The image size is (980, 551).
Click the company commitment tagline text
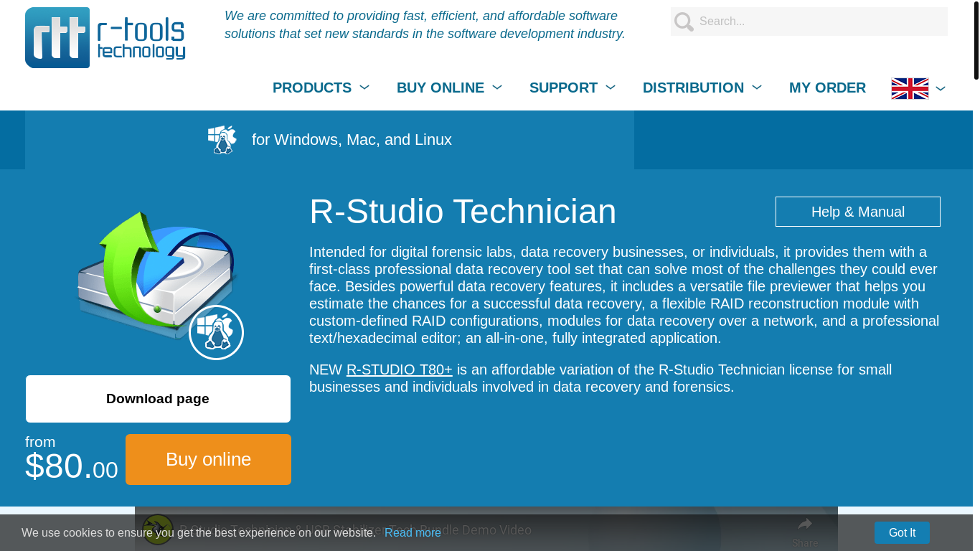click(425, 24)
